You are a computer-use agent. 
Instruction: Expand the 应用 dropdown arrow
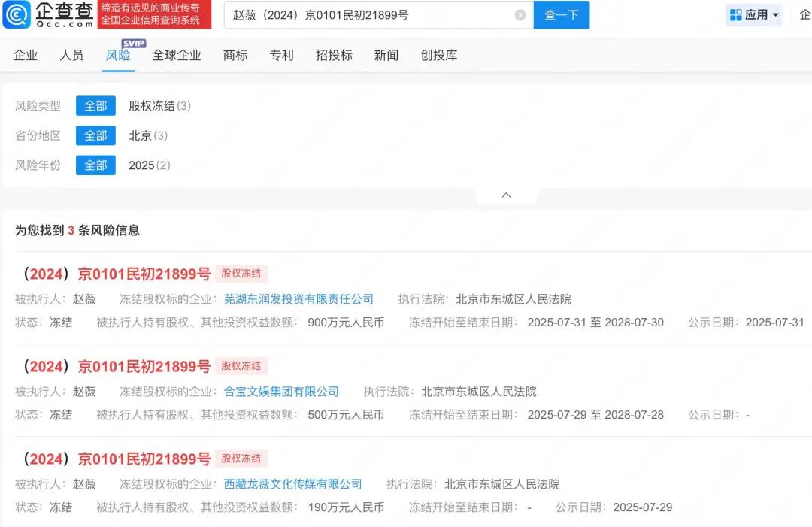775,15
